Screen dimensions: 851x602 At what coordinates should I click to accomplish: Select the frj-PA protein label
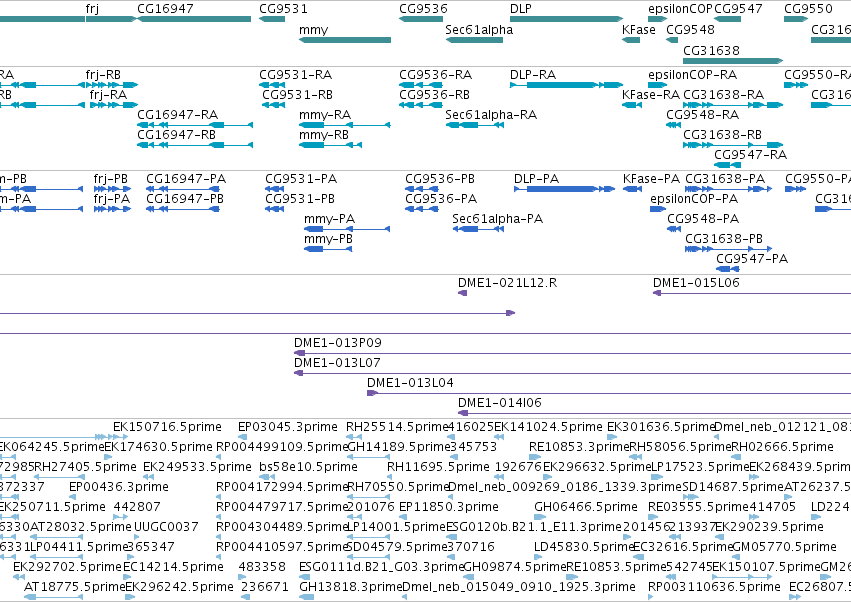(112, 199)
